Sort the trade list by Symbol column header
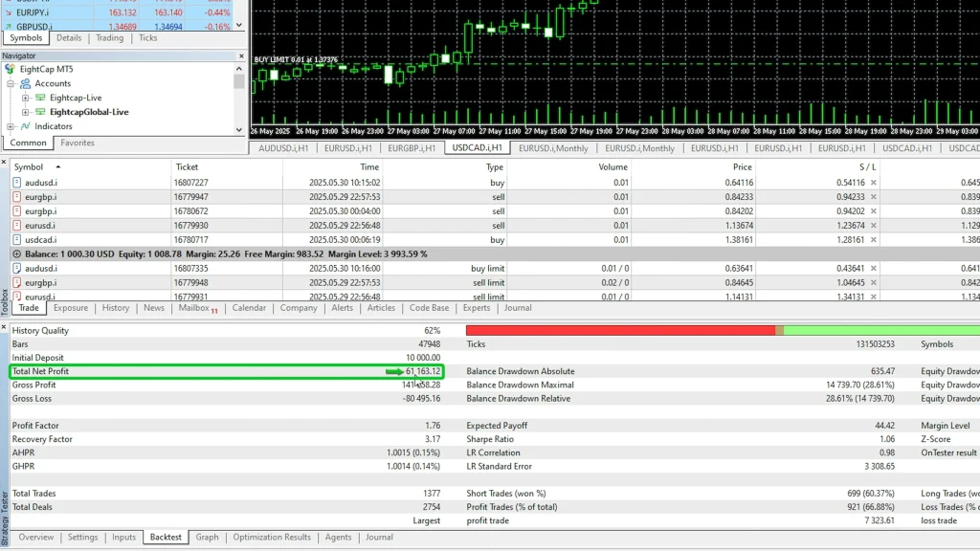This screenshot has height=551, width=980. click(x=29, y=166)
